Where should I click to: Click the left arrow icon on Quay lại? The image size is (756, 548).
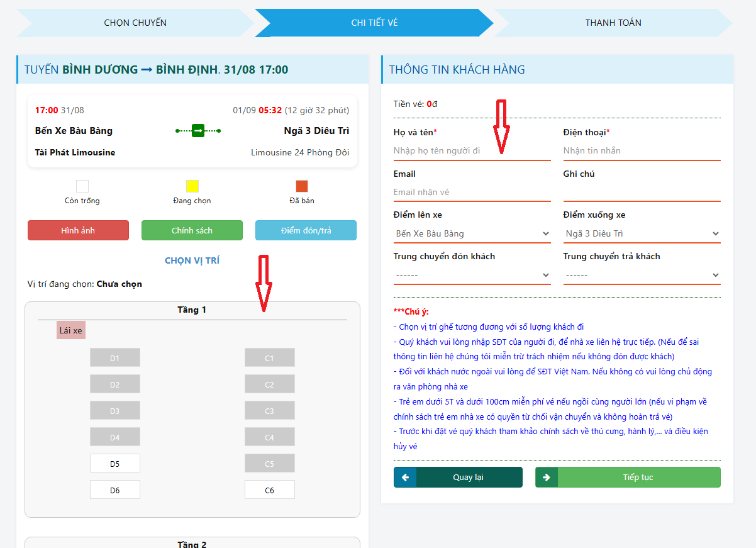(x=405, y=478)
